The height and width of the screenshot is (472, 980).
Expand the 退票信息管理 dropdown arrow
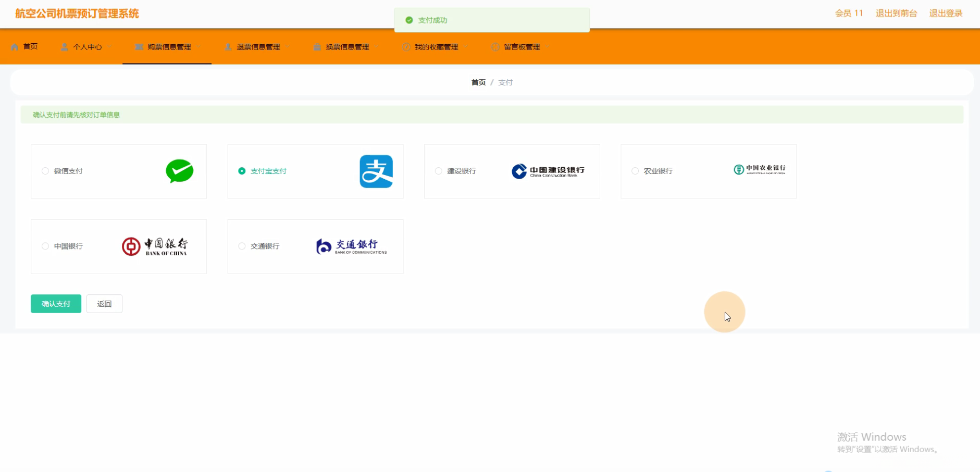click(288, 47)
